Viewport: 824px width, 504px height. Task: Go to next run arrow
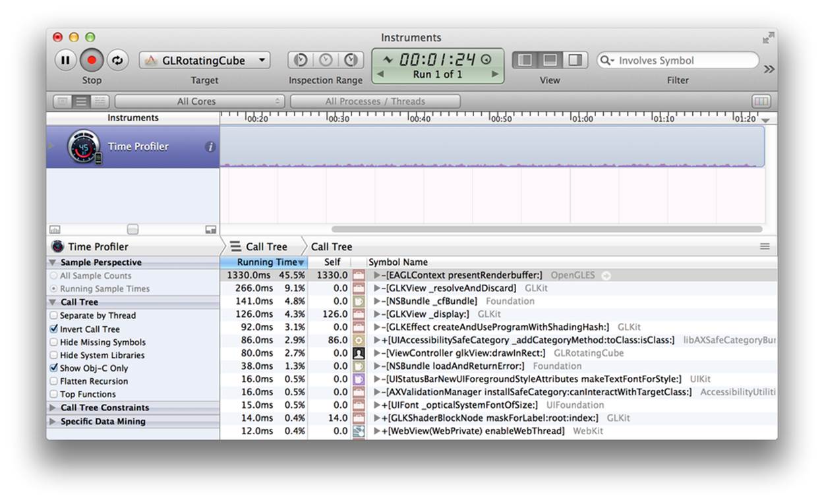(x=495, y=74)
